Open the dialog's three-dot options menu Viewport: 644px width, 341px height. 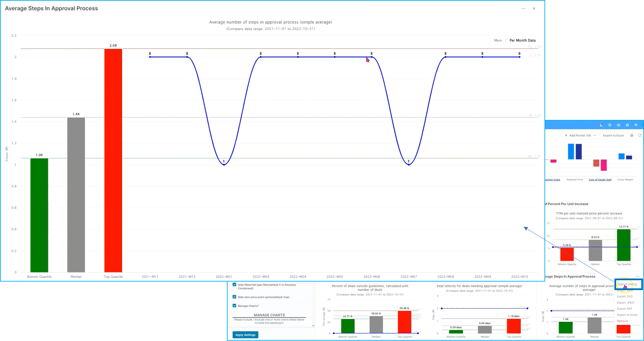tap(523, 8)
